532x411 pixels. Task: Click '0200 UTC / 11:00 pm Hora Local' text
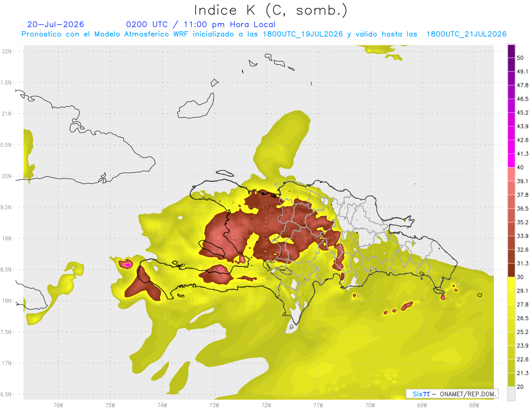tap(201, 24)
